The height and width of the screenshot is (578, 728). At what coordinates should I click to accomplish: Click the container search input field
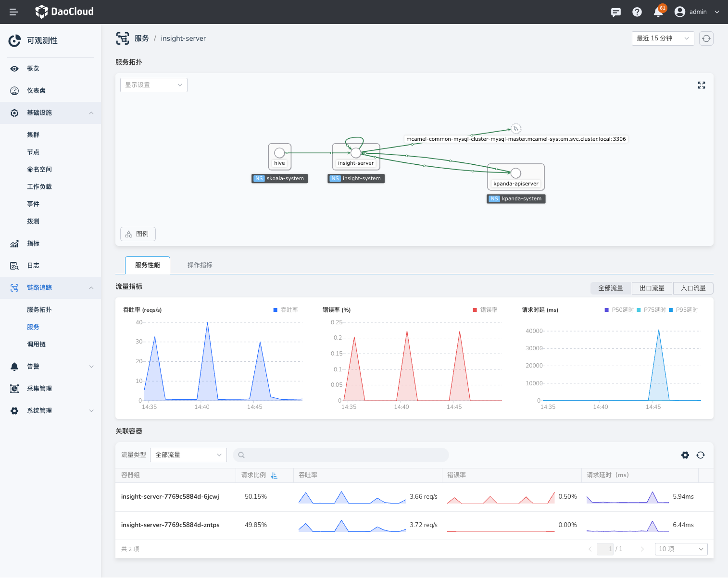[x=341, y=455]
